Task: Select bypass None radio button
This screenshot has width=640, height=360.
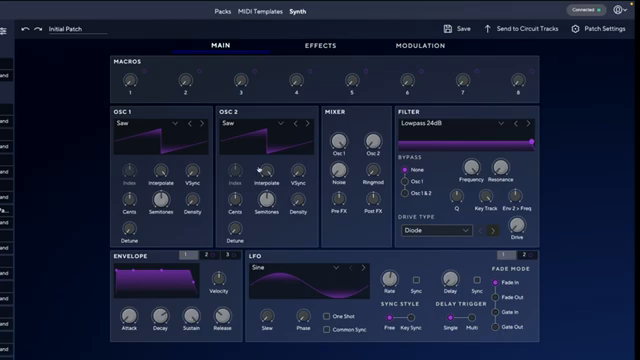Action: pyautogui.click(x=404, y=170)
